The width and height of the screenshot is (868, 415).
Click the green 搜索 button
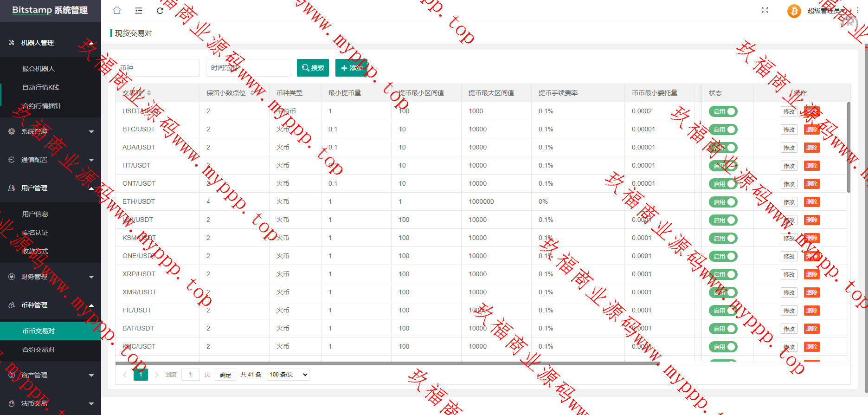313,68
